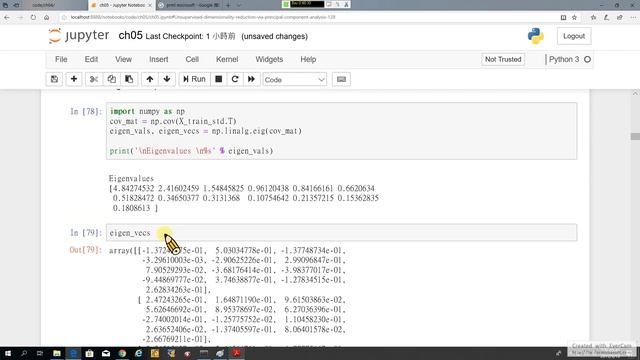Click the Not Trusted button
Image resolution: width=640 pixels, height=360 pixels.
(x=503, y=60)
